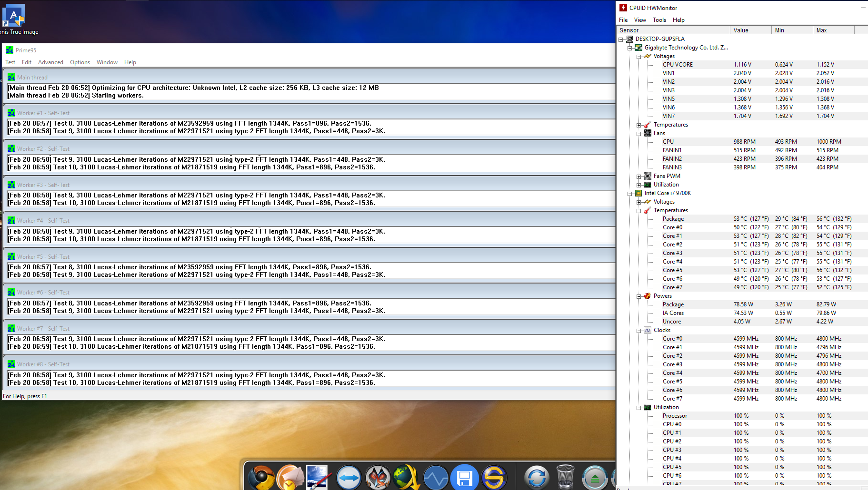
Task: Click the Value column header
Action: (x=751, y=30)
